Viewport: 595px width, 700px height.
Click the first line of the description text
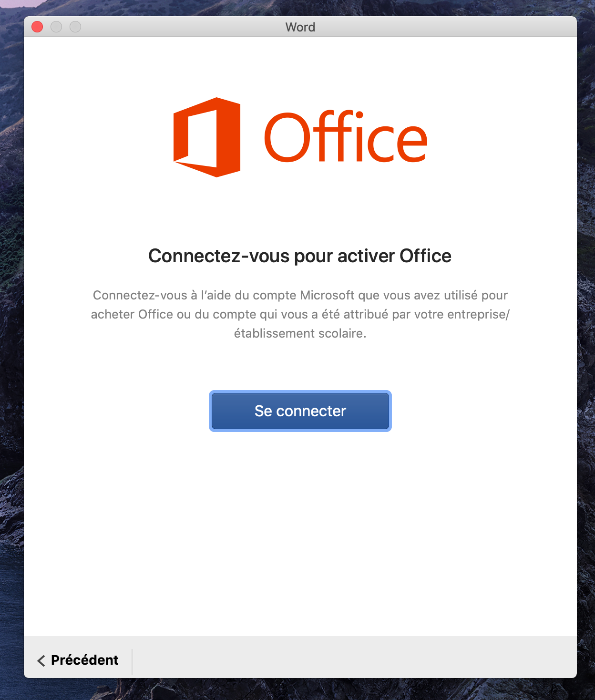point(300,295)
